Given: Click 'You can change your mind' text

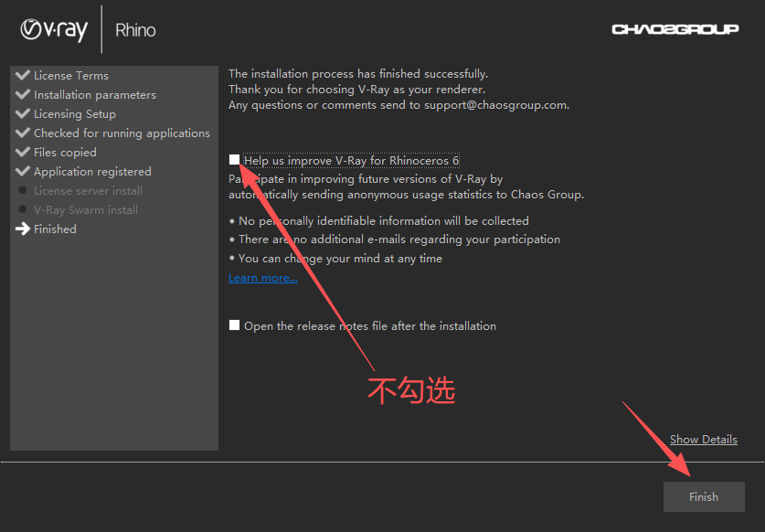Looking at the screenshot, I should pos(340,259).
